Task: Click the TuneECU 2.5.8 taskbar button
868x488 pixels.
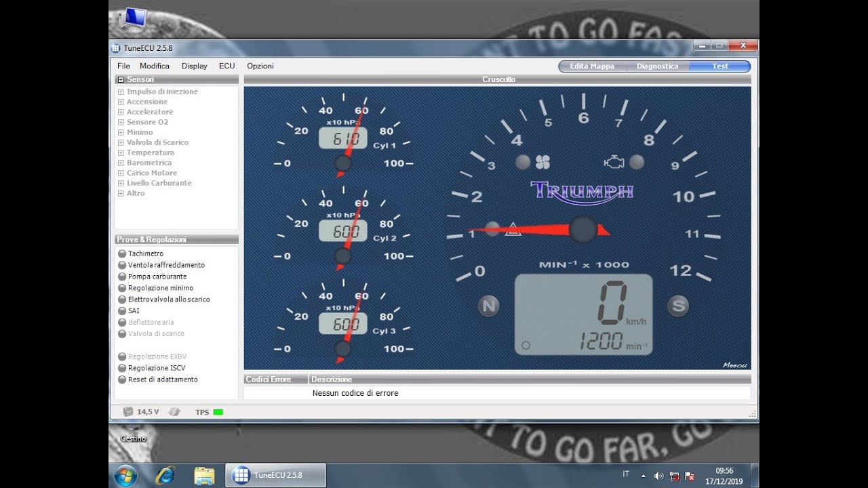Action: 275,475
